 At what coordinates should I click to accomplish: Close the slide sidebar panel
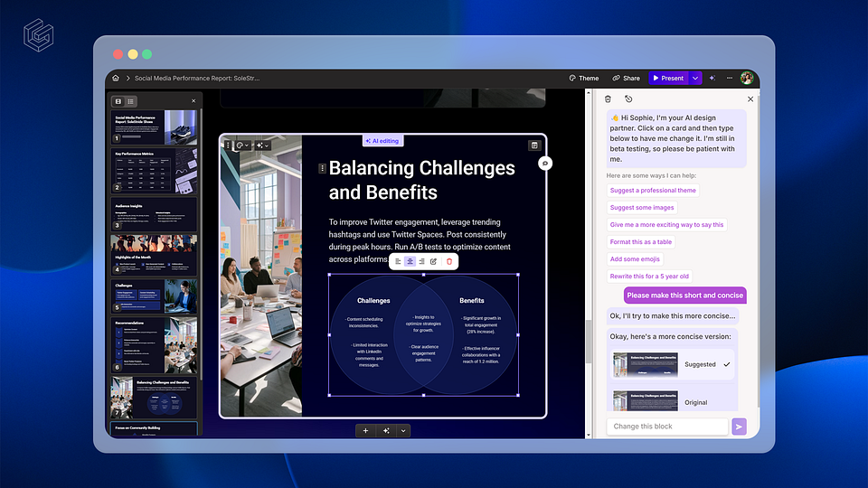[193, 100]
